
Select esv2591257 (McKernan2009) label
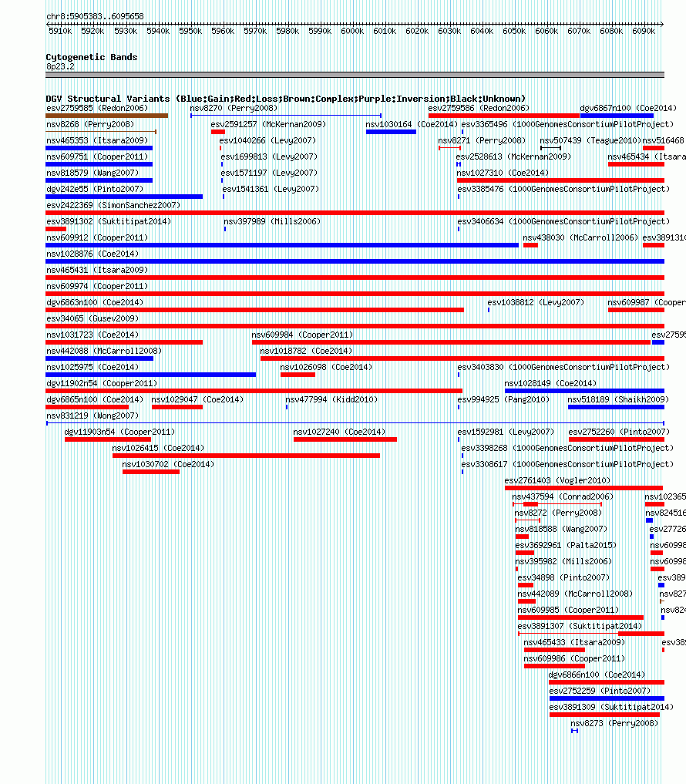(268, 124)
